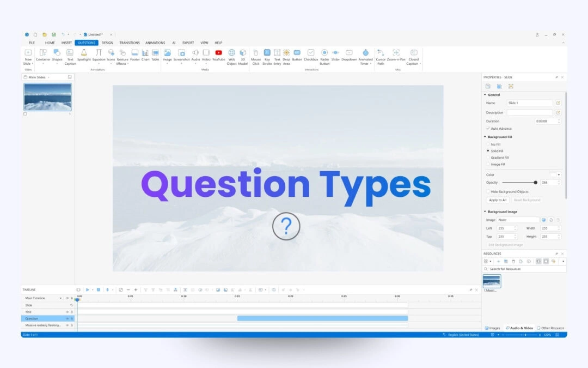Open a project with the folder icon
This screenshot has height=368, width=588.
44,34
